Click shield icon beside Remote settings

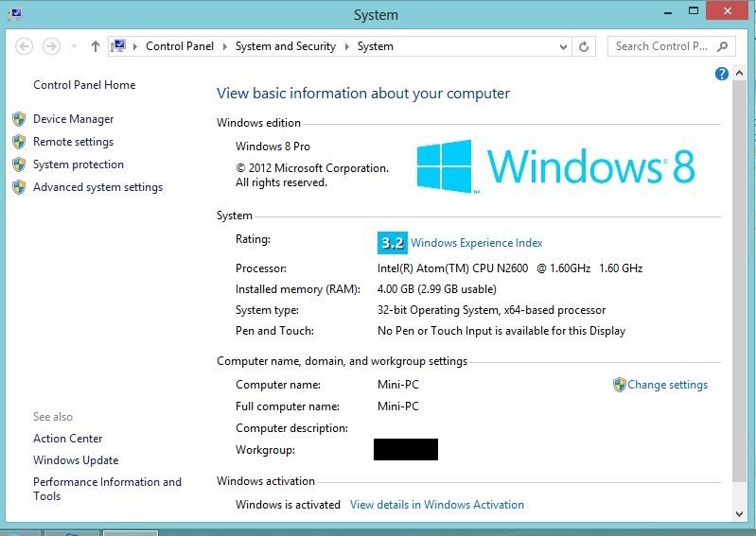point(19,142)
